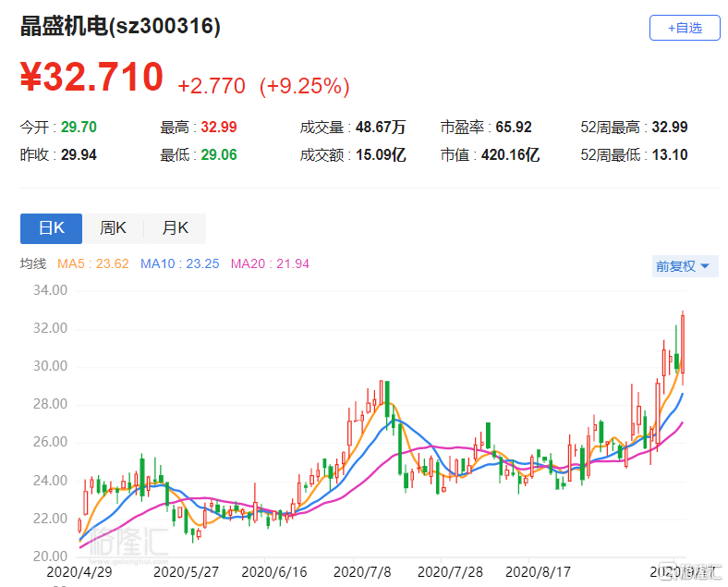The width and height of the screenshot is (728, 587).
Task: Click the MA10 : 23.25 indicator label
Action: (179, 263)
